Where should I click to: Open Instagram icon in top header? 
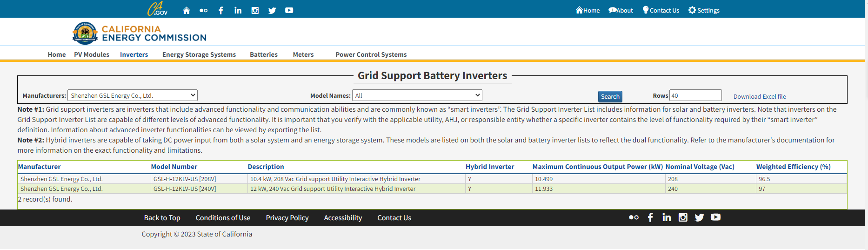click(255, 10)
